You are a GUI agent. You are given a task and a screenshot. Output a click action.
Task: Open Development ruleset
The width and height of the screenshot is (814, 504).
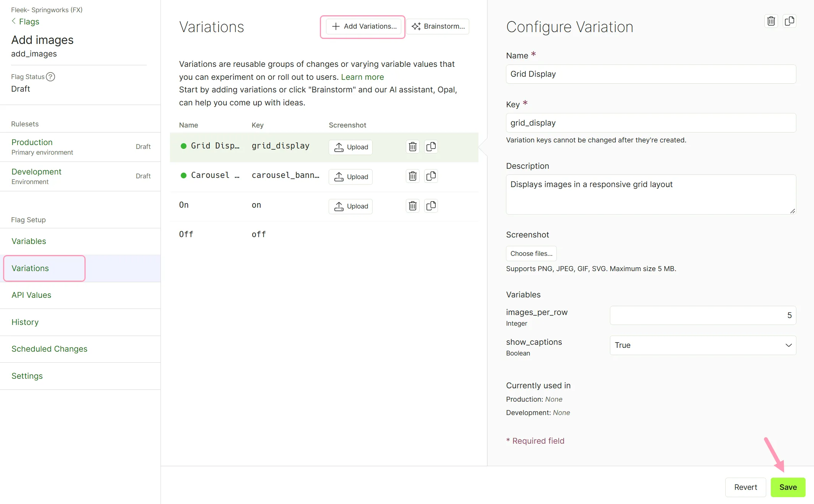pyautogui.click(x=80, y=176)
